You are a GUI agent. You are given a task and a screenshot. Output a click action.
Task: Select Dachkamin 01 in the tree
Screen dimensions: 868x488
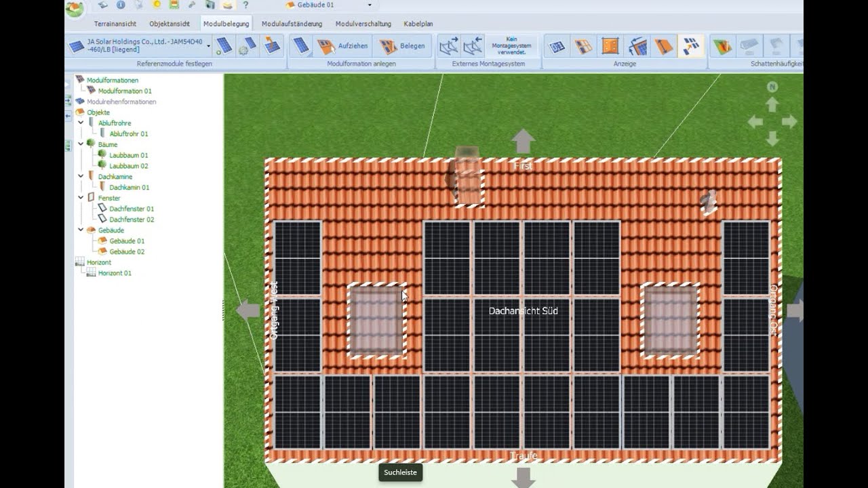[x=129, y=187]
